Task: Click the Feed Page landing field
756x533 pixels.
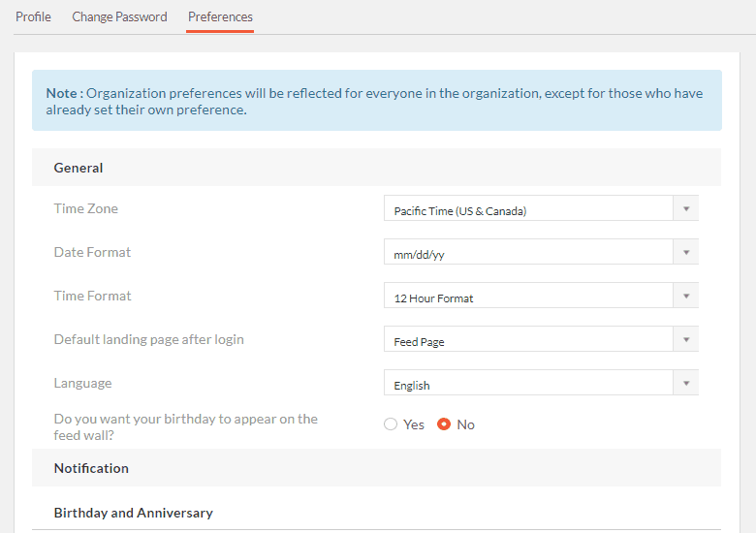Action: [528, 339]
